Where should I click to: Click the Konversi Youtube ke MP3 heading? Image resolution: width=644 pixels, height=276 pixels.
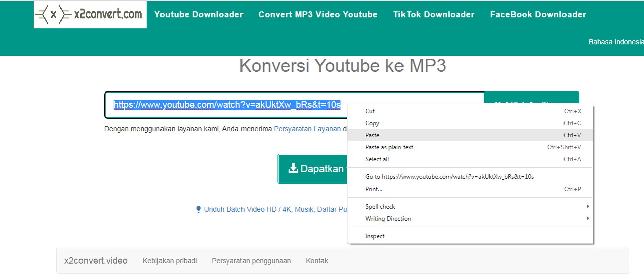[343, 66]
